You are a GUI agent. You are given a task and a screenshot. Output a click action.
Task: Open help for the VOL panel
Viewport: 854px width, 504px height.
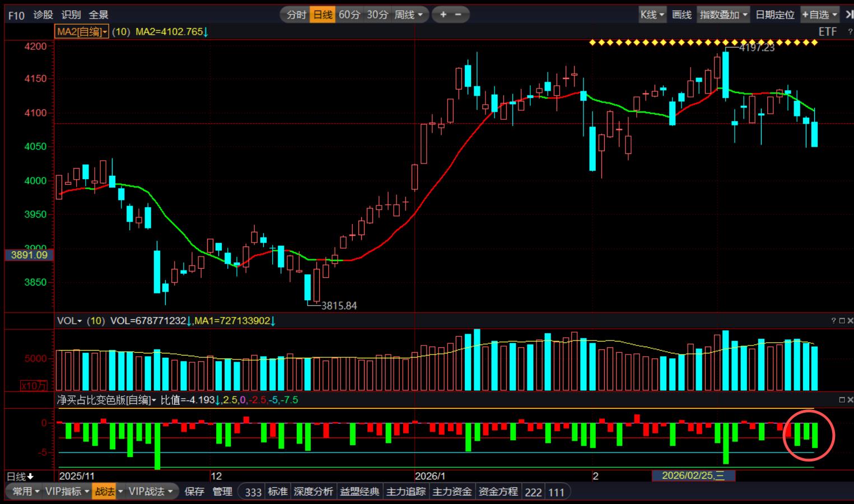(833, 321)
